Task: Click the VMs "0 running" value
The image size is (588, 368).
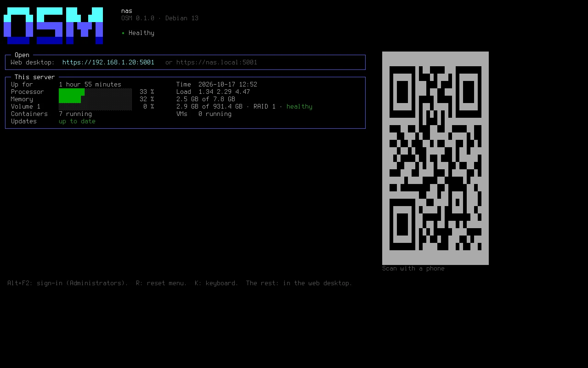Action: point(215,114)
